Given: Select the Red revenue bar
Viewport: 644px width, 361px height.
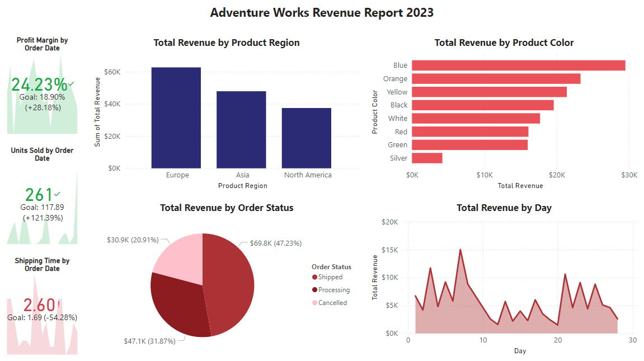Looking at the screenshot, I should click(470, 132).
